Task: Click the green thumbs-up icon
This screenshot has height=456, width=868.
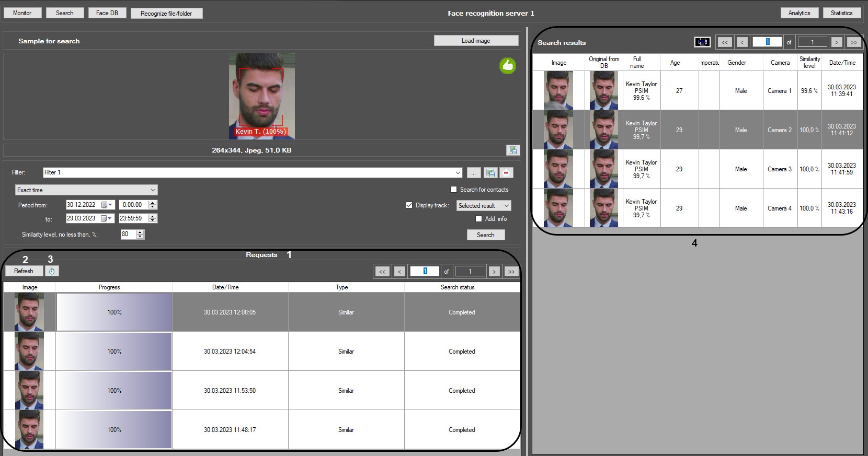Action: coord(507,66)
